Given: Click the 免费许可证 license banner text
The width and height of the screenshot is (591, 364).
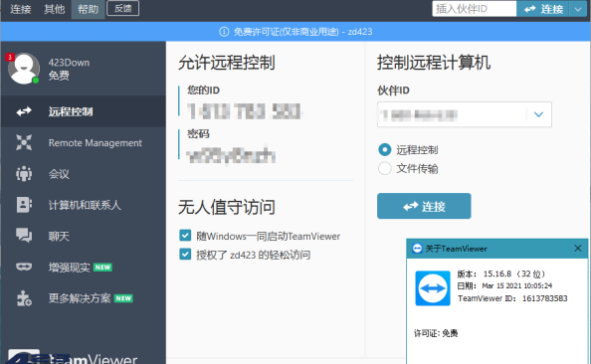Looking at the screenshot, I should [303, 32].
